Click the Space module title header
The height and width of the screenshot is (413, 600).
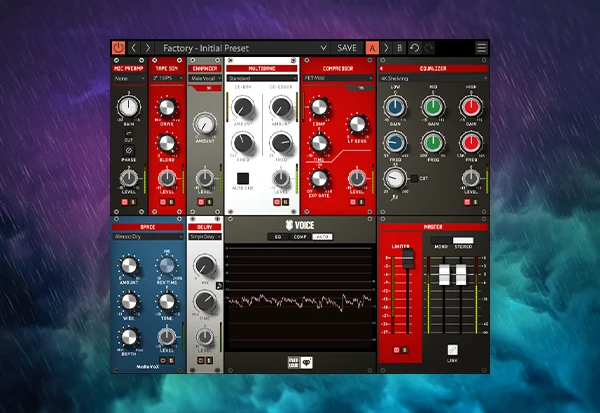[x=148, y=227]
